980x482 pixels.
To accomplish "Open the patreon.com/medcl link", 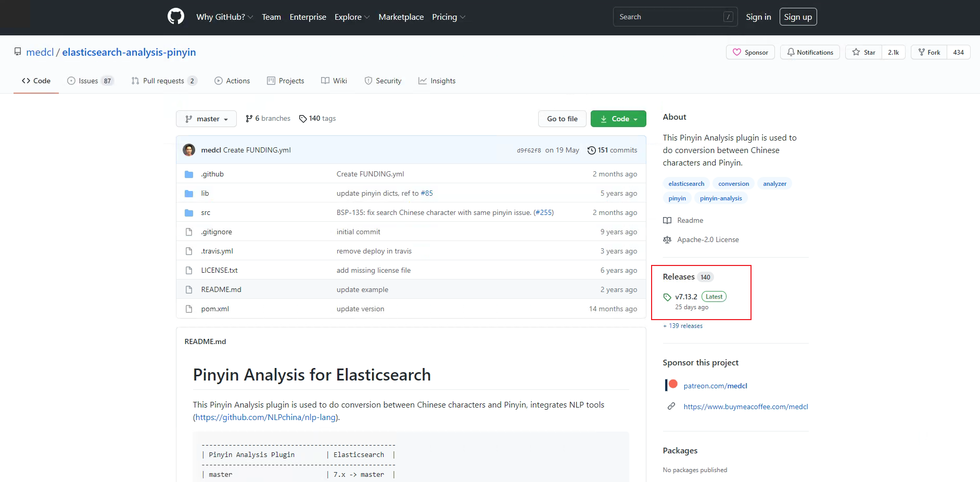I will 715,386.
